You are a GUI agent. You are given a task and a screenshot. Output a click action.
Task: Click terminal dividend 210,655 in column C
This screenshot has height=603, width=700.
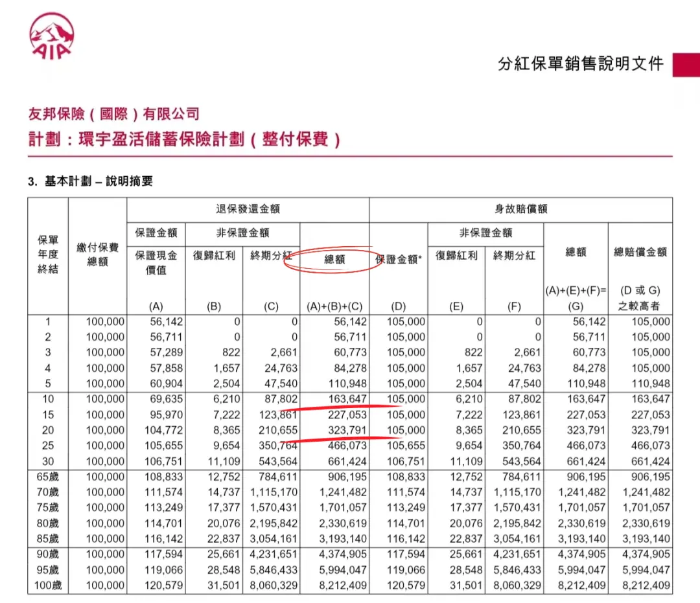278,430
